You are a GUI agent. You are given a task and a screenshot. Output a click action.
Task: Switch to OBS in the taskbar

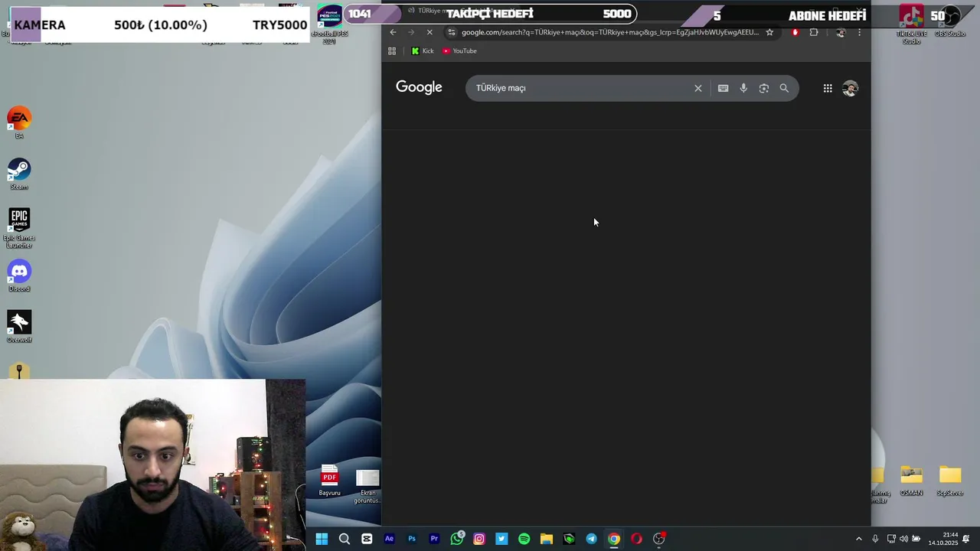[658, 539]
